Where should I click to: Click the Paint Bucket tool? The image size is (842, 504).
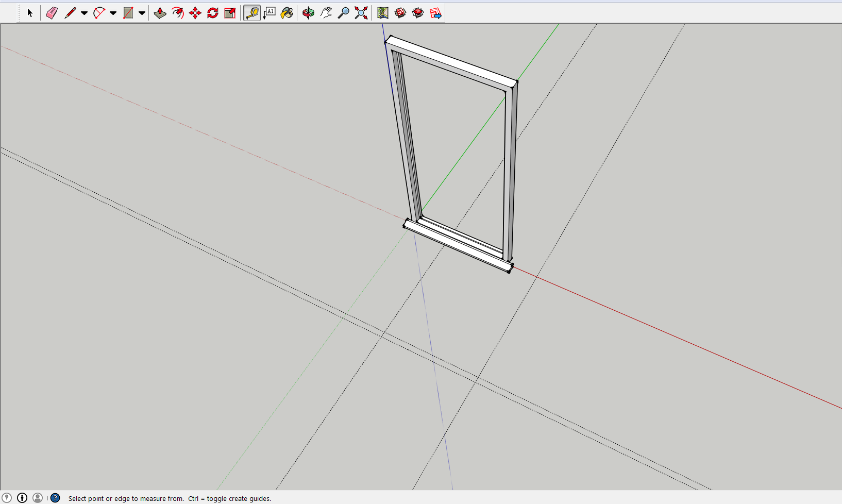287,13
